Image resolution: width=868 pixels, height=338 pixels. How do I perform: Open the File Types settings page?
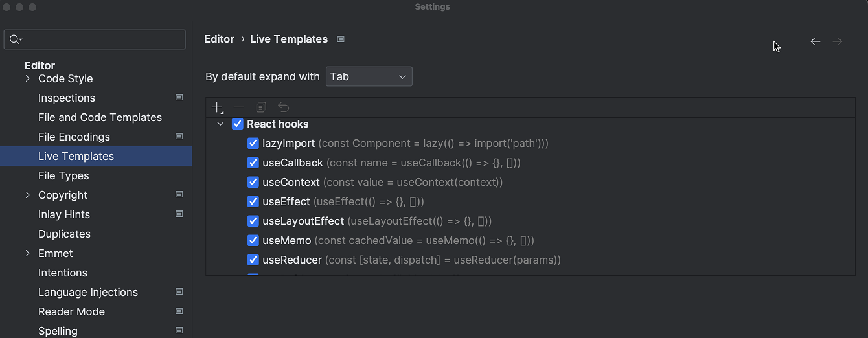(63, 175)
